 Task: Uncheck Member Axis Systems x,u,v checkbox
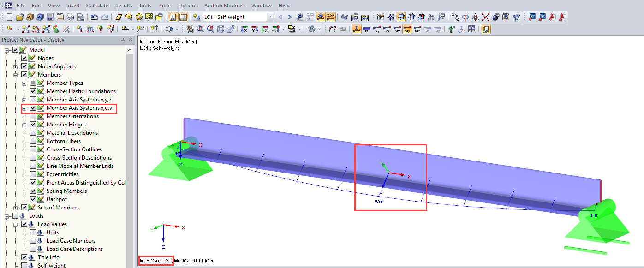coord(33,108)
